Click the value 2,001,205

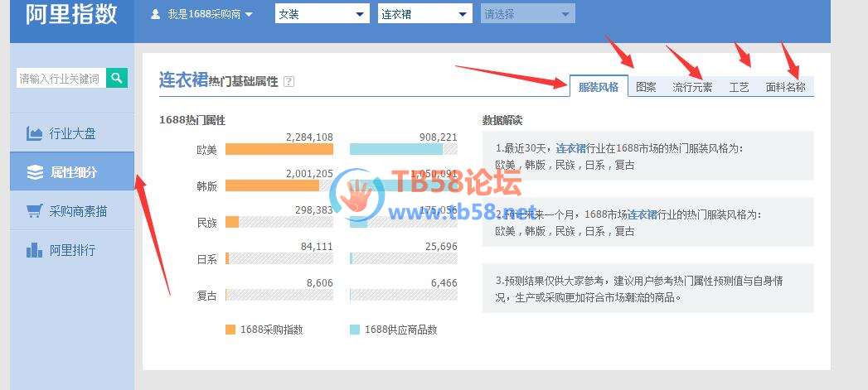(x=309, y=174)
